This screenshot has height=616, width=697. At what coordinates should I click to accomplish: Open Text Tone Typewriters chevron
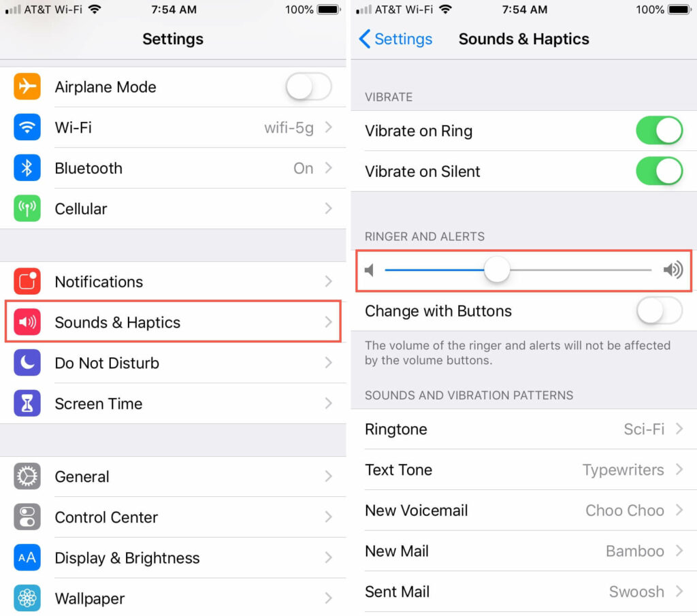(x=679, y=470)
